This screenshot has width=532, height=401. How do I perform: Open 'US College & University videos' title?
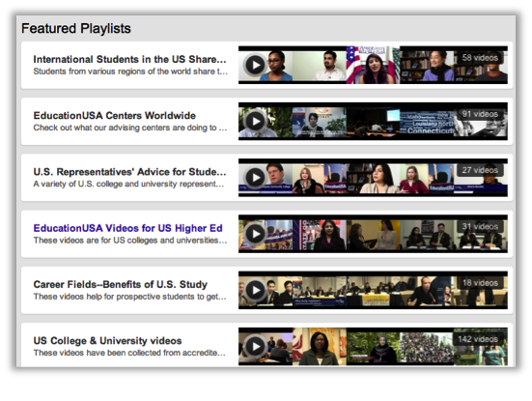(107, 340)
